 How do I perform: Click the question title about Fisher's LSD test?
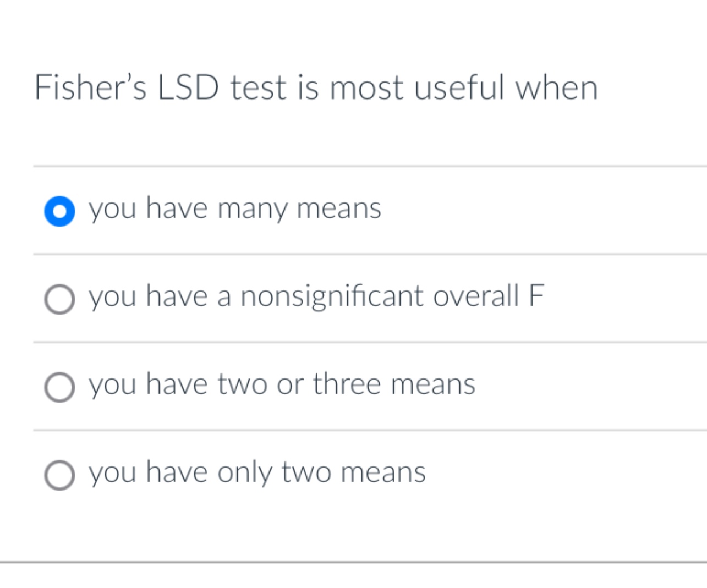(316, 87)
